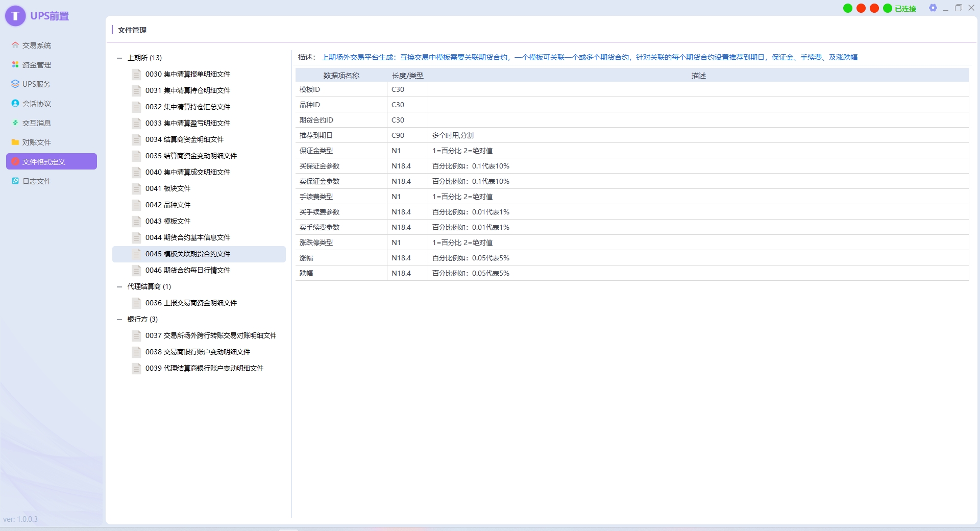Open the 交互消息 sidebar menu

[x=52, y=123]
